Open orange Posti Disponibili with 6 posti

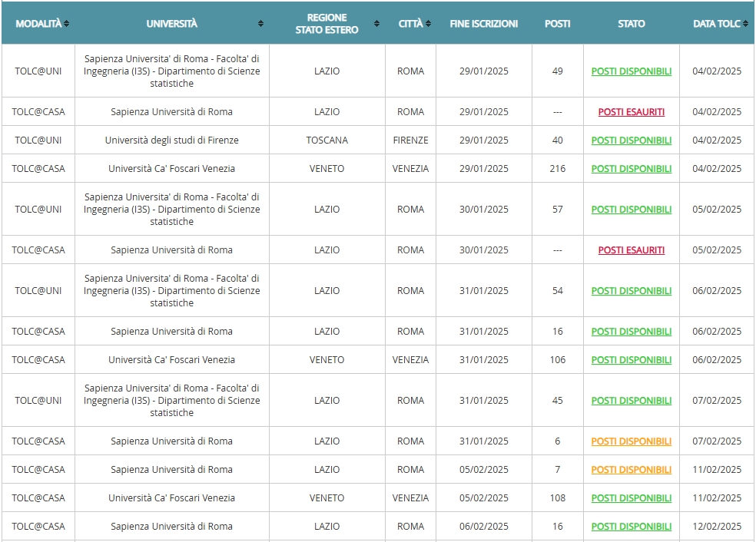point(631,441)
